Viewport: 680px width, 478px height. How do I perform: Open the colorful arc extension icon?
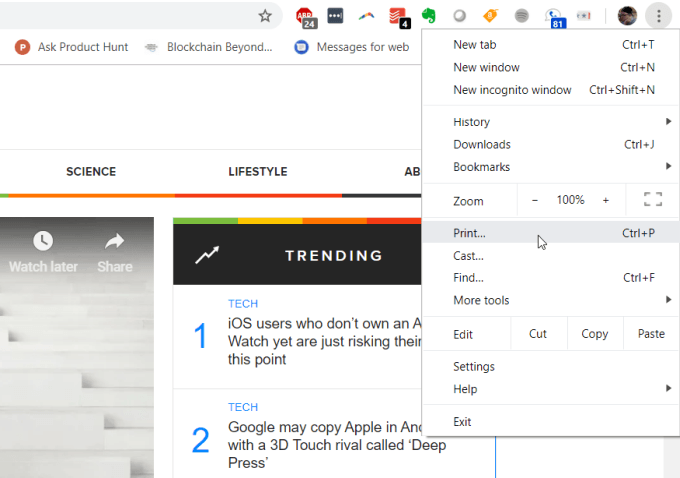[x=366, y=16]
